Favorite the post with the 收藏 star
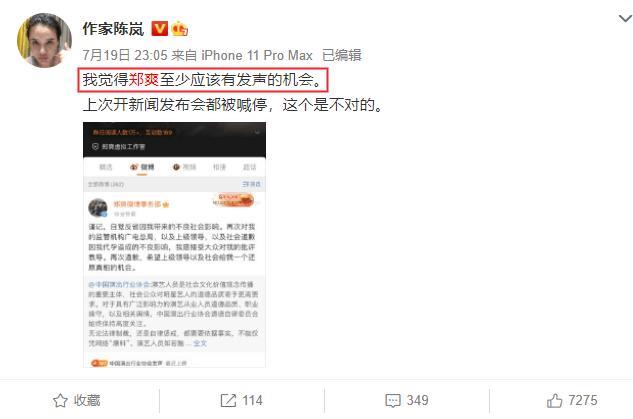 (77, 400)
